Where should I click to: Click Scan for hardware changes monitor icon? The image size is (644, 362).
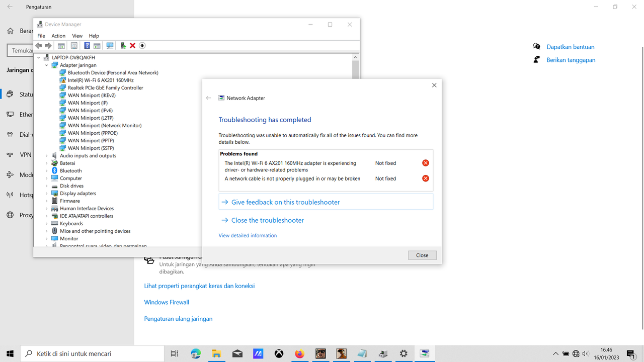click(x=110, y=46)
